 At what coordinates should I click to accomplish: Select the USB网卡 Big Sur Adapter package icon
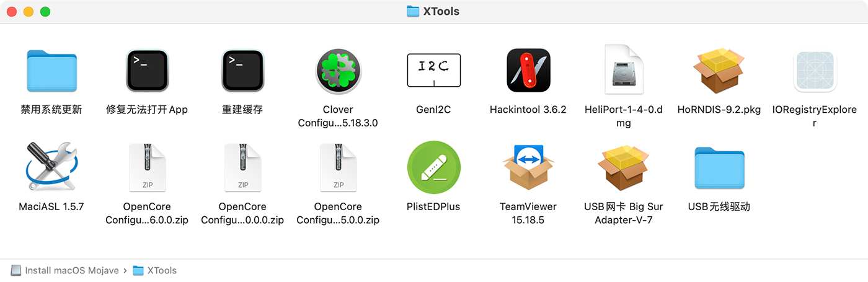click(x=624, y=167)
